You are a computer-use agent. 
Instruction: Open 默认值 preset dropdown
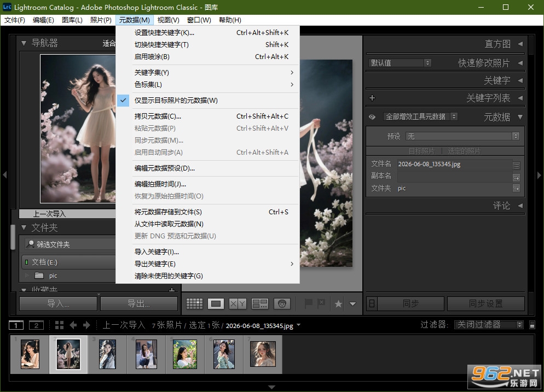pos(400,63)
